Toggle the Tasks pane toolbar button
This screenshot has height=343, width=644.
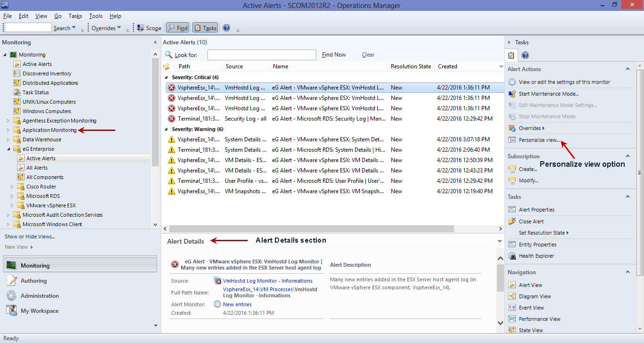(205, 28)
